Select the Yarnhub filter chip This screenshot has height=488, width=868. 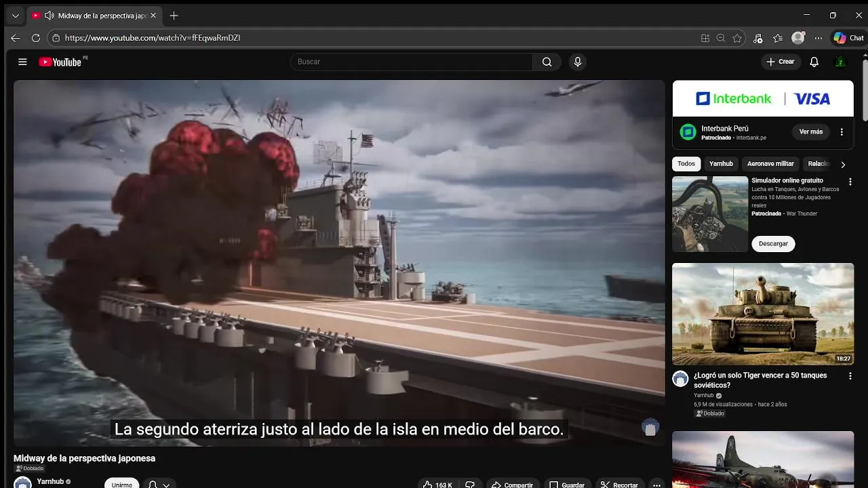click(x=721, y=164)
